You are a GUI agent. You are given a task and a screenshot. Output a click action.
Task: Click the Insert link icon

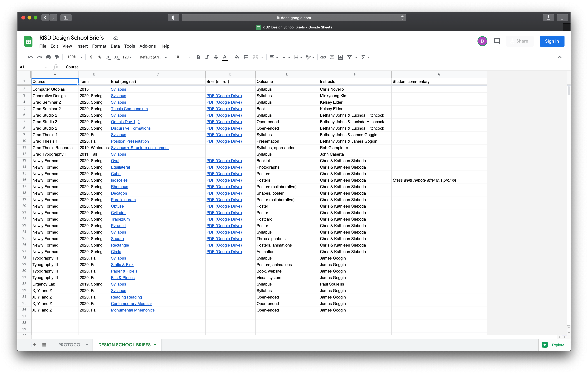(323, 57)
